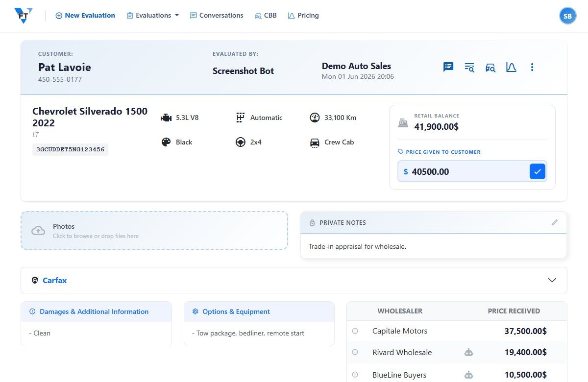Click the engine icon beside 5.3L V8
The height and width of the screenshot is (382, 588).
coord(166,118)
